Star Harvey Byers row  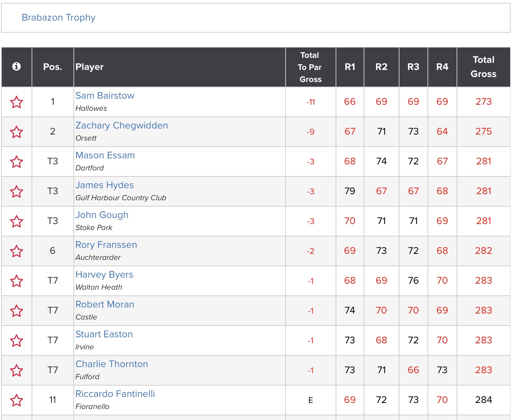click(16, 281)
